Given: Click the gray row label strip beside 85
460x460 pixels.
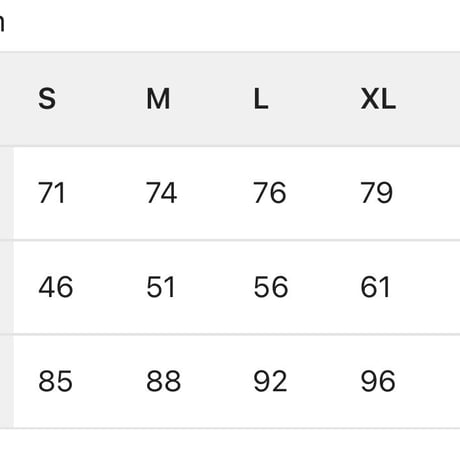Looking at the screenshot, I should 6,381.
